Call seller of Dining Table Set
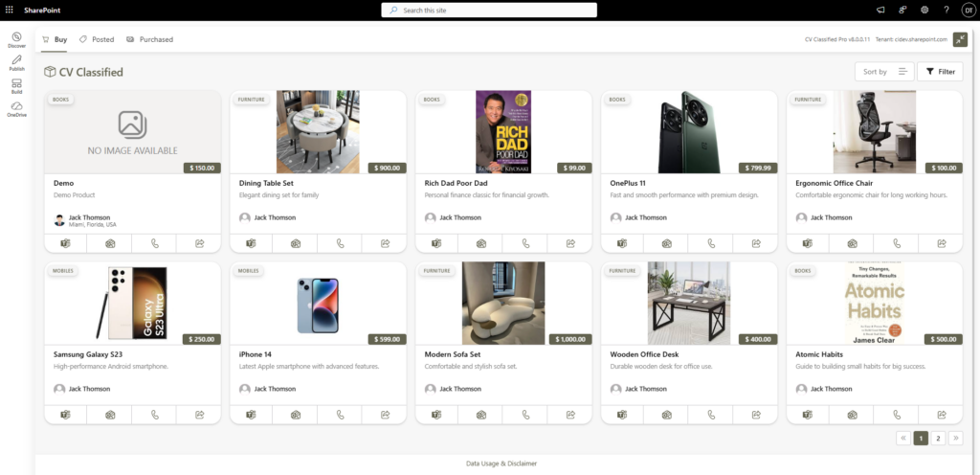This screenshot has width=980, height=475. [340, 244]
